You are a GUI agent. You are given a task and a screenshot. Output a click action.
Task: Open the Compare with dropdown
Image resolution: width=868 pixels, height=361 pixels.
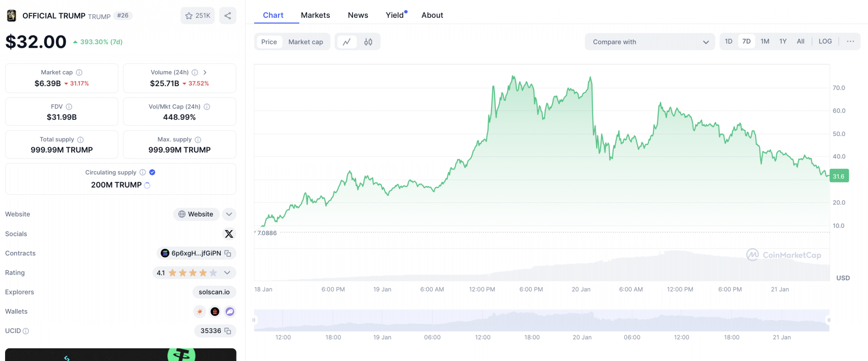pyautogui.click(x=650, y=42)
